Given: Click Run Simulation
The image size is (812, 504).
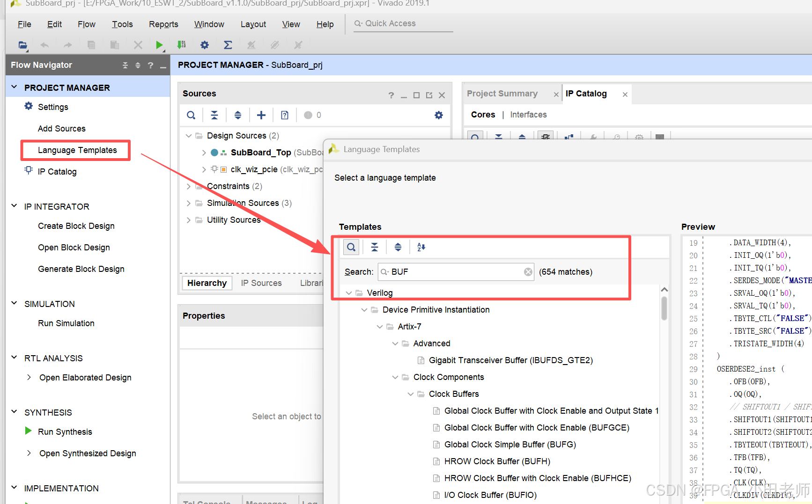Looking at the screenshot, I should click(x=66, y=323).
